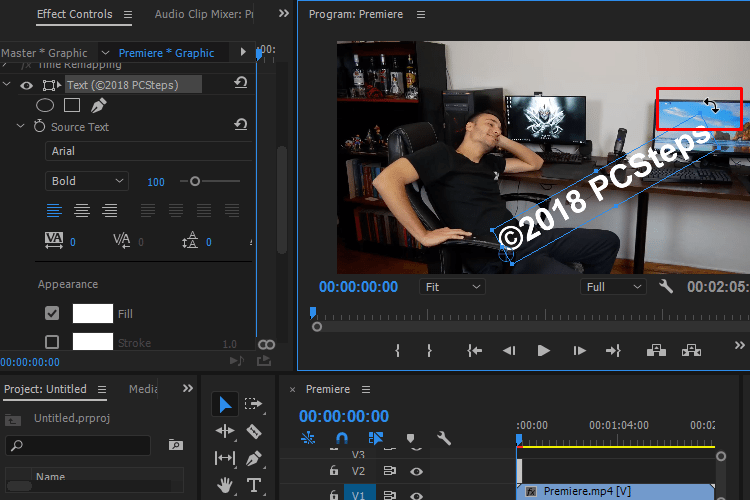Toggle V2 track output eye
The image size is (750, 500).
416,472
